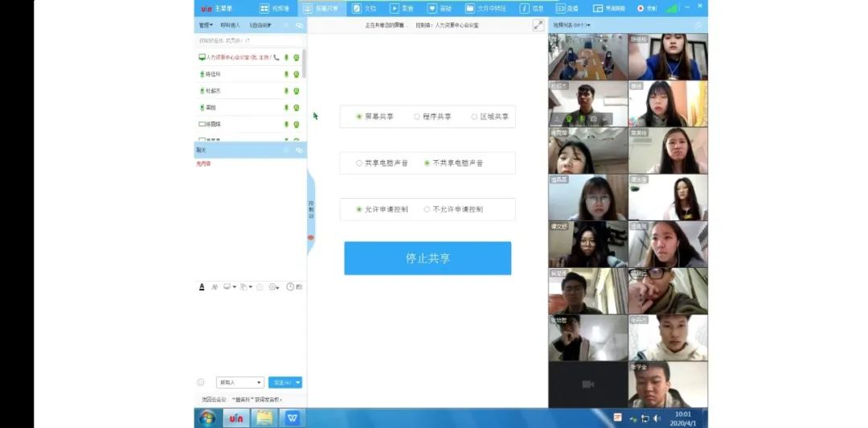The height and width of the screenshot is (428, 868).
Task: Open the uin taskbar application
Action: tap(235, 418)
